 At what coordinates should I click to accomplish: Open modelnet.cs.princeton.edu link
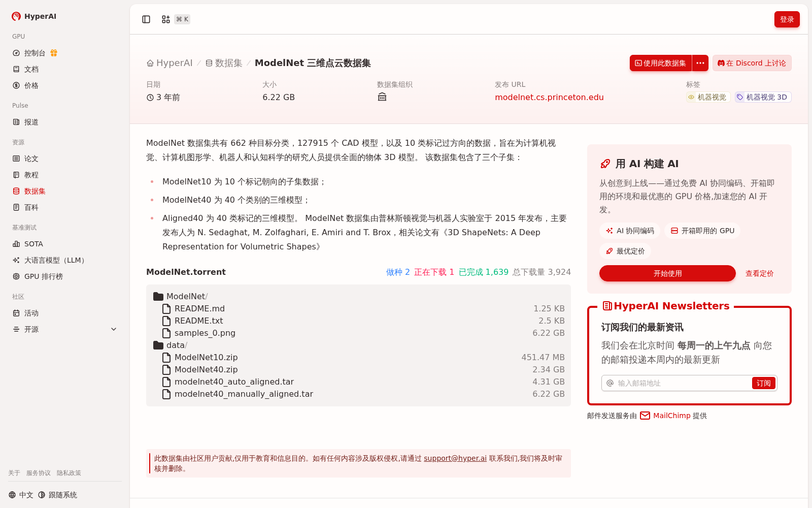pos(549,97)
